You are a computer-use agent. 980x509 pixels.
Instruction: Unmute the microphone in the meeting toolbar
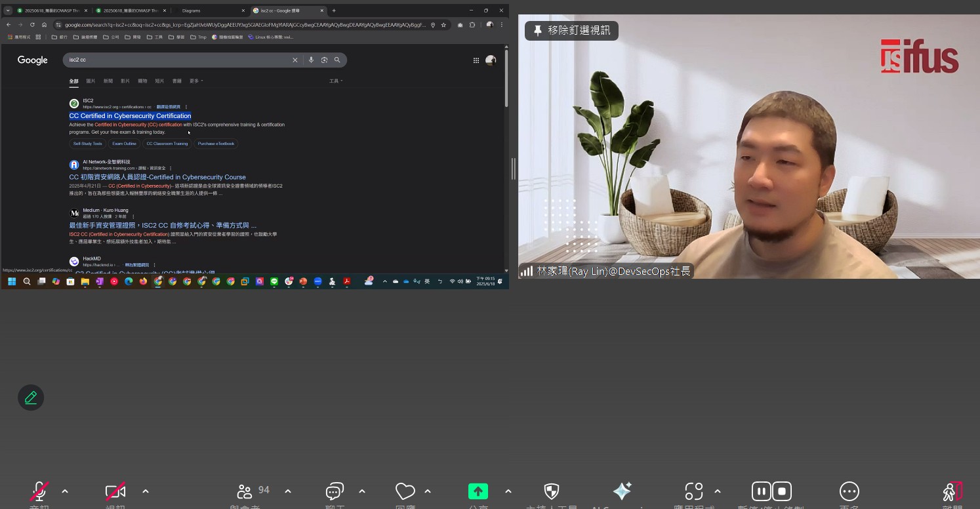coord(39,491)
